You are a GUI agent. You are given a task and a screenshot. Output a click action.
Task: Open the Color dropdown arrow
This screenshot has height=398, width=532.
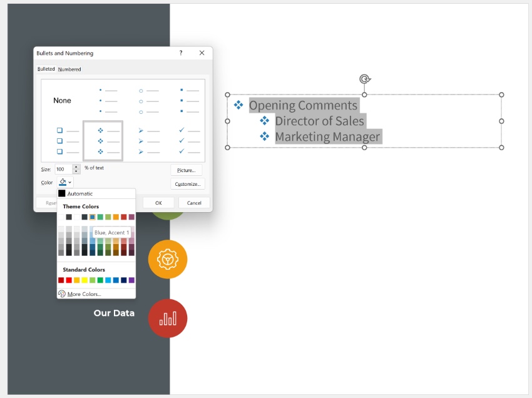click(71, 182)
